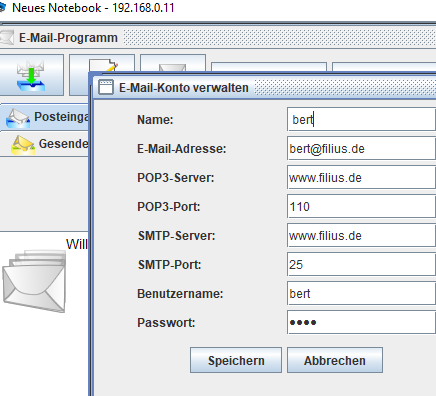Click the Passwort label text
Viewport: 436px width, 396px height.
[166, 323]
